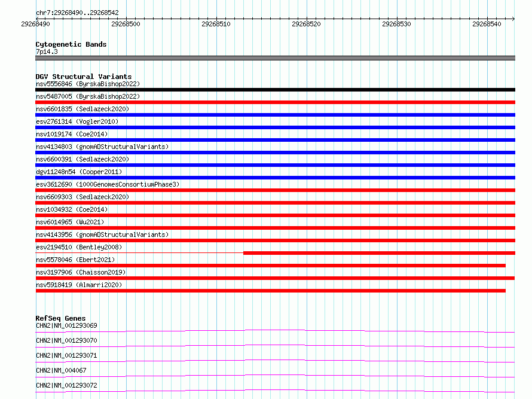The width and height of the screenshot is (532, 399).
Task: Click ruler position 29268520
Action: [307, 24]
